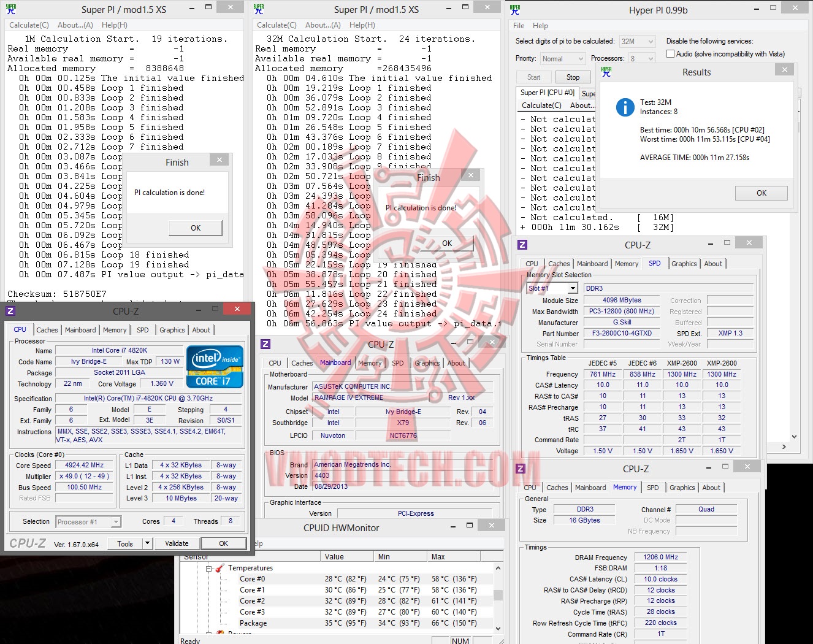Open the arrow menu next to Tools in CPU-Z

(x=147, y=543)
